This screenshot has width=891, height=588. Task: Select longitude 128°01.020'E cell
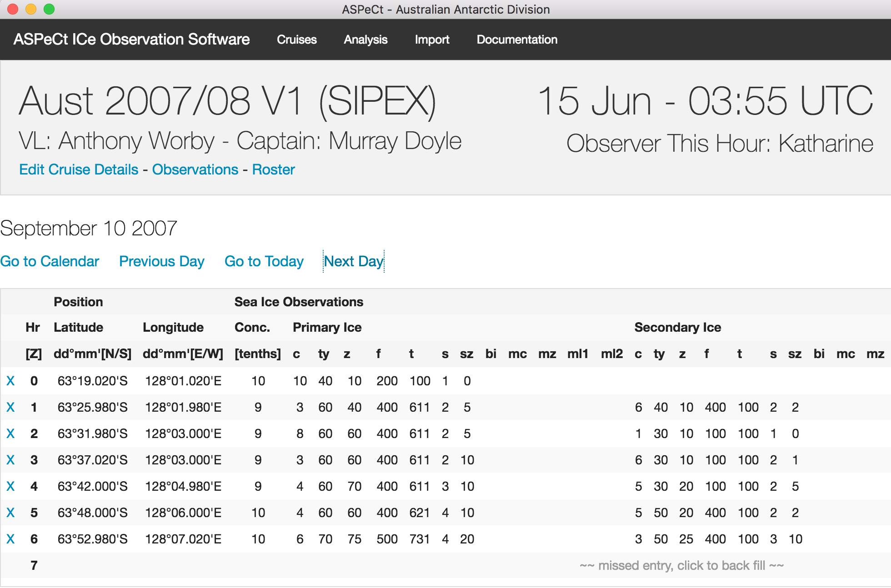183,381
